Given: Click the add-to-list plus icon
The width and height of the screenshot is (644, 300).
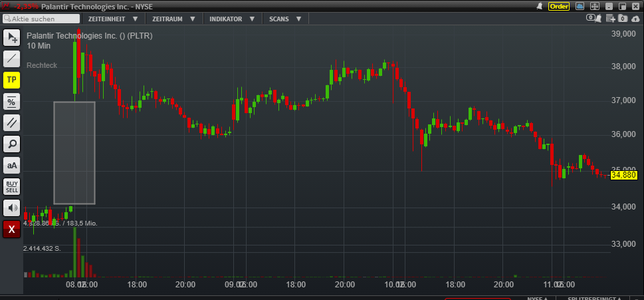Looking at the screenshot, I should click(x=610, y=19).
